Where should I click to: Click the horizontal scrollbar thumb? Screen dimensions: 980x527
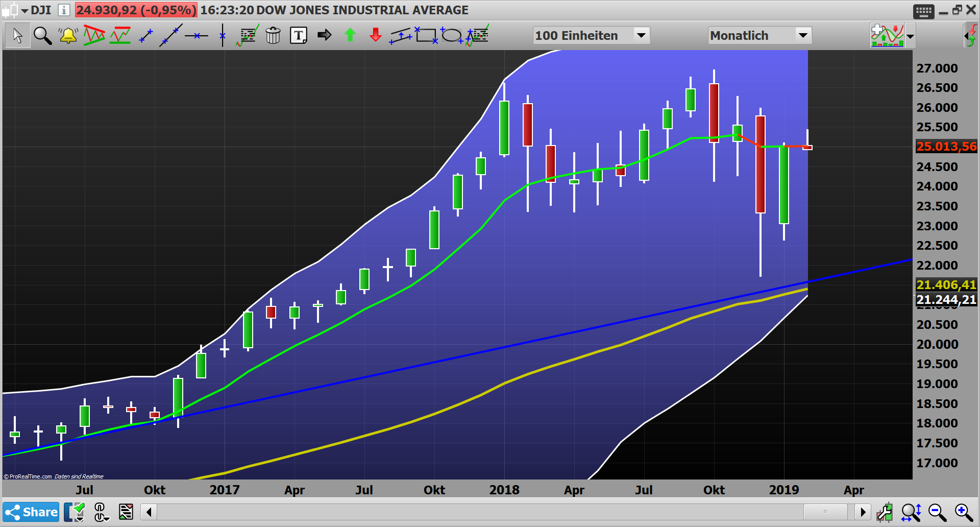(825, 512)
